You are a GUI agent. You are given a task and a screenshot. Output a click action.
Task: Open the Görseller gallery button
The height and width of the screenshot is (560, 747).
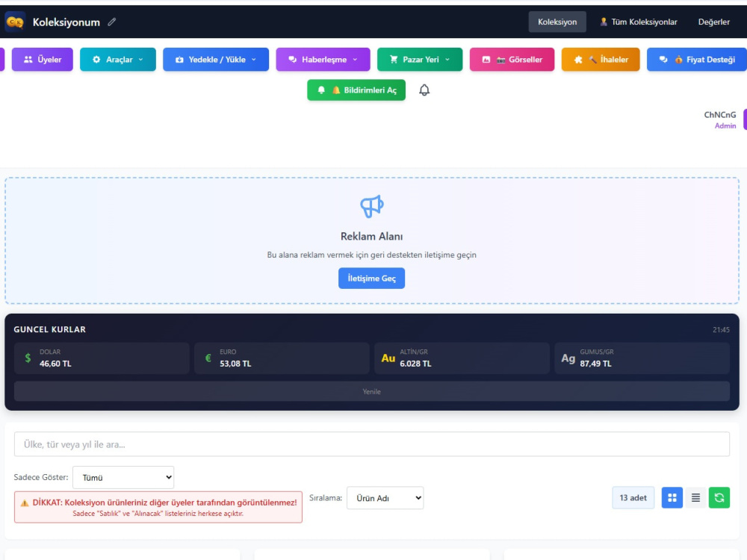512,60
